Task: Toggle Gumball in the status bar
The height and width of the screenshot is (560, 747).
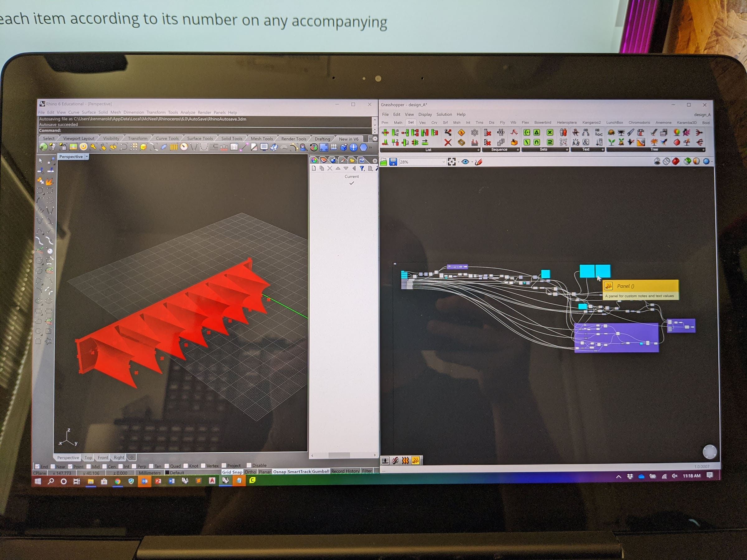Action: tap(320, 471)
